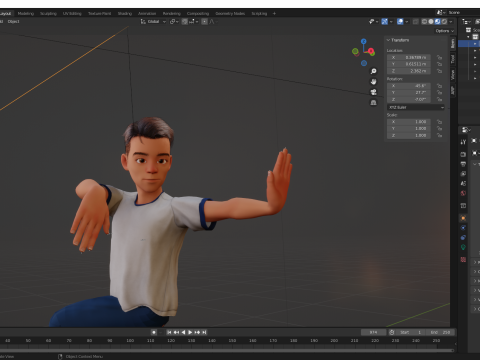Toggle auto keying record button
480x360 pixels.
[154, 332]
